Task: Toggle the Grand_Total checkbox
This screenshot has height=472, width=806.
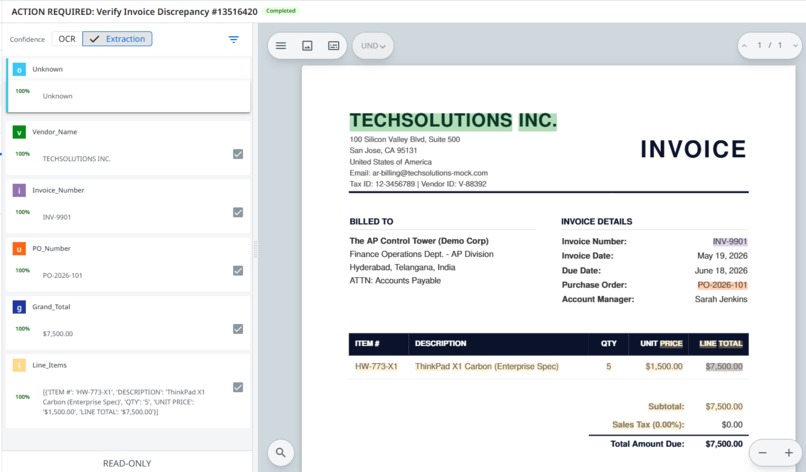Action: pyautogui.click(x=238, y=329)
